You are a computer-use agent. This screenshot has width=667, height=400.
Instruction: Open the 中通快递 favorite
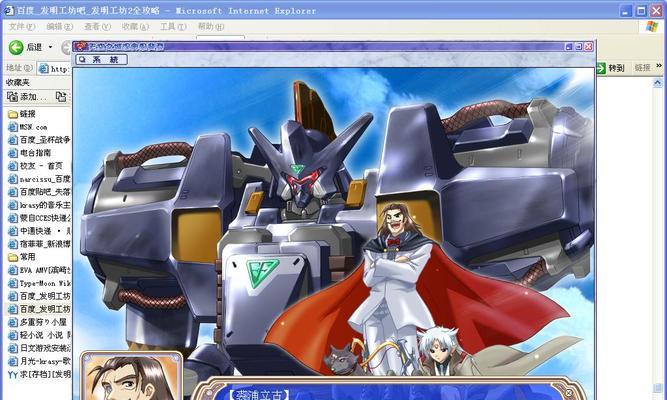click(x=39, y=231)
